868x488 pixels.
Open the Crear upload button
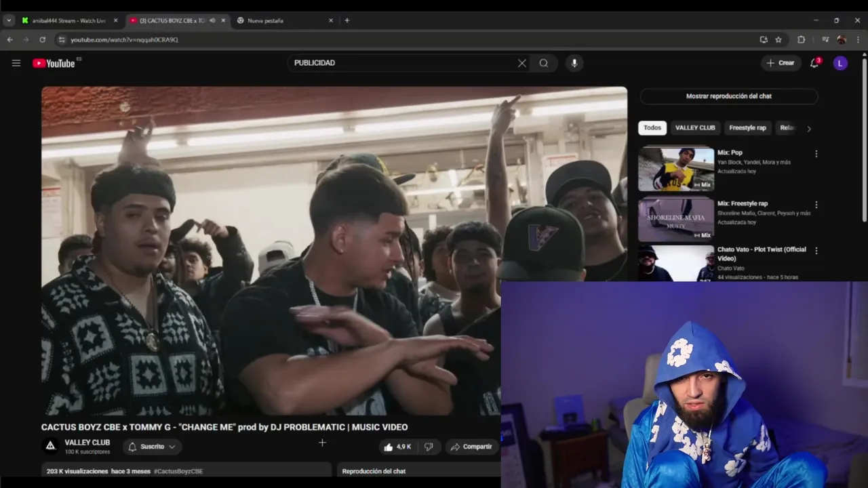(781, 63)
